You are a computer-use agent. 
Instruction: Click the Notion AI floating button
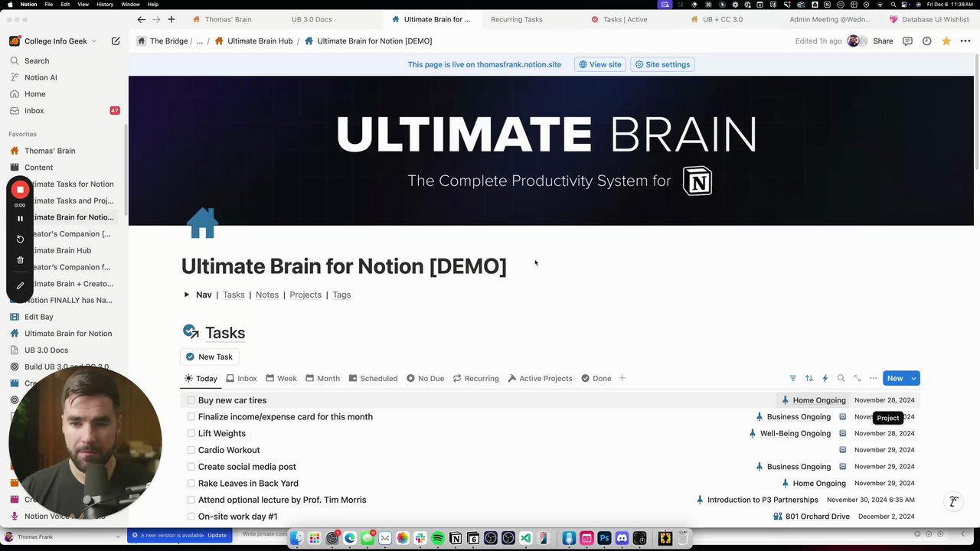point(954,502)
